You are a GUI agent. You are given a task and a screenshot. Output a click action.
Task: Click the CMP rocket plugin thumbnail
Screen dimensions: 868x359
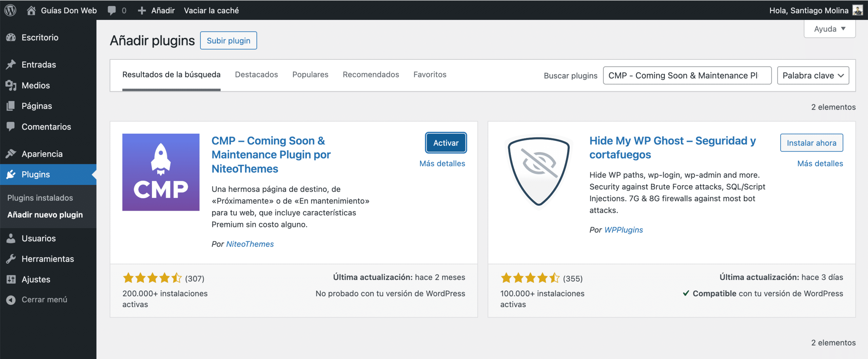point(161,172)
